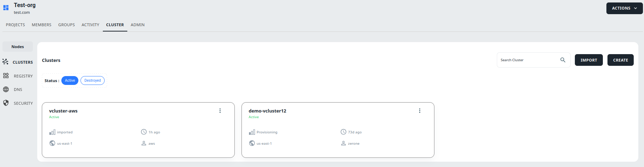This screenshot has width=644, height=167.
Task: Click the person icon beside zerone
Action: [x=343, y=143]
